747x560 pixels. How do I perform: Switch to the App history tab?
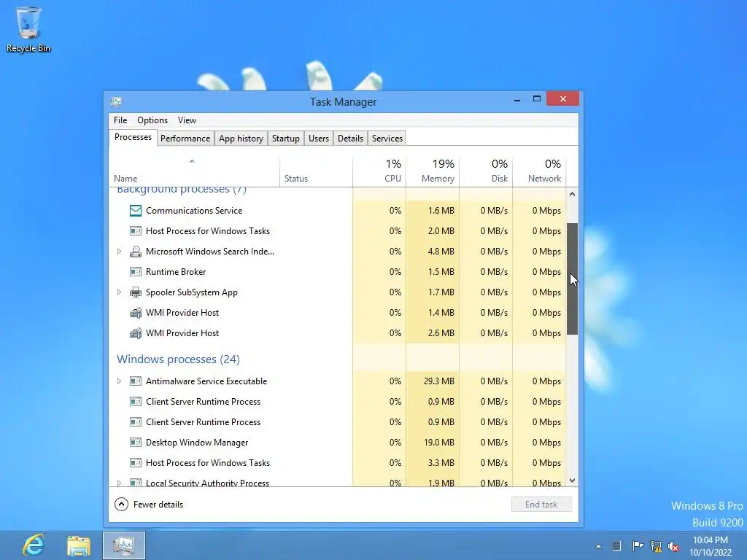point(241,139)
